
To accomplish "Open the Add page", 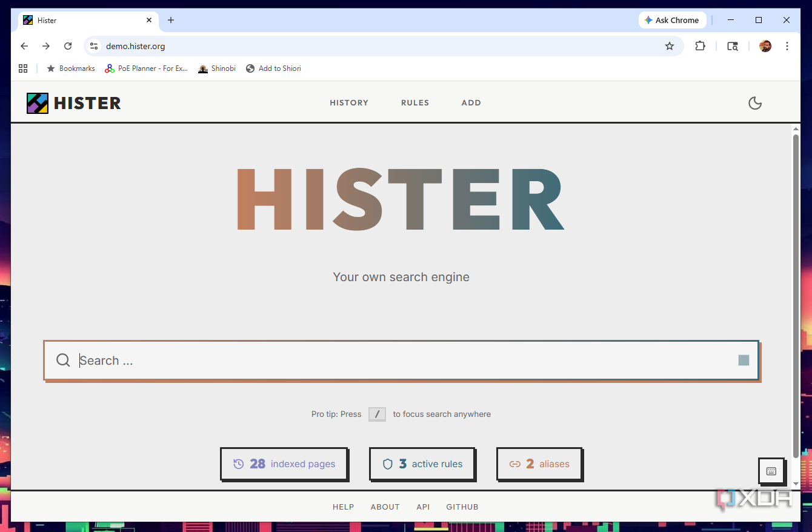I will pyautogui.click(x=471, y=103).
